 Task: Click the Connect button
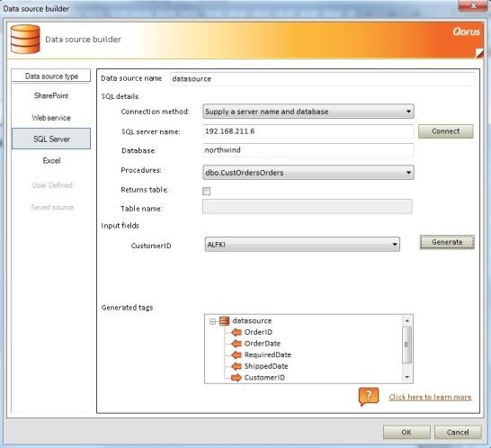(446, 131)
